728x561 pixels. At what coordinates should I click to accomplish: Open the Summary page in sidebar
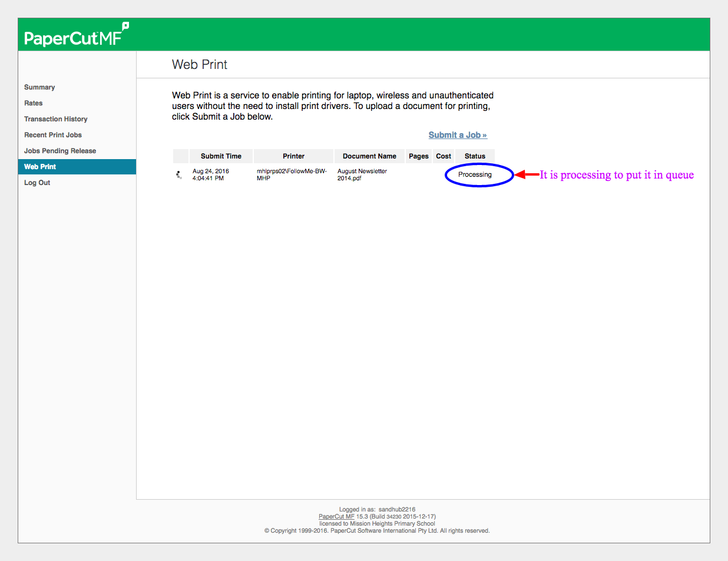[39, 87]
